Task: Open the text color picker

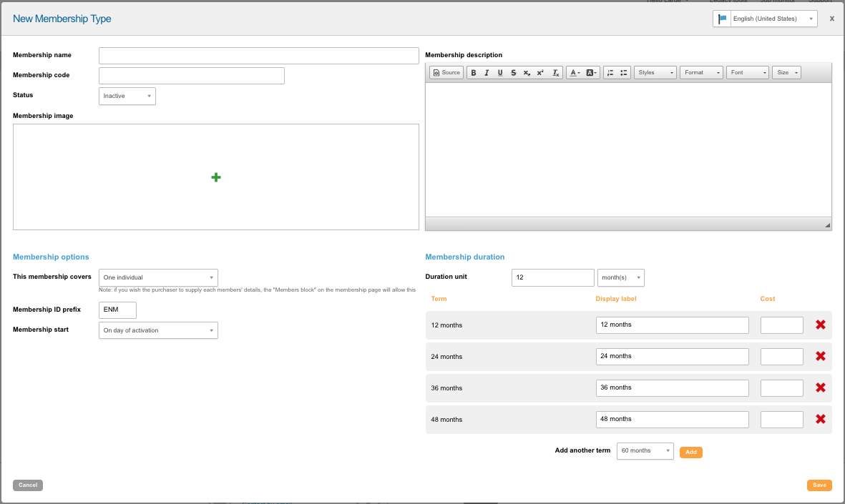Action: [575, 73]
